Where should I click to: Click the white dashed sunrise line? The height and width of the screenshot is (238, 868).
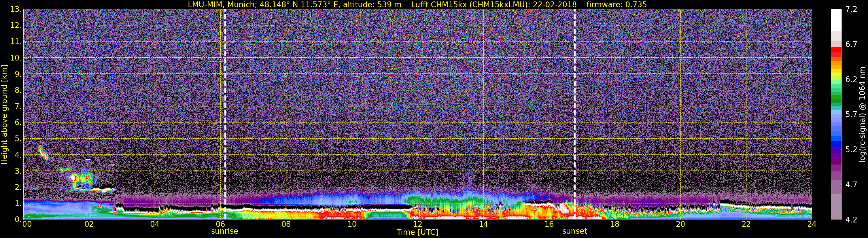click(x=225, y=114)
